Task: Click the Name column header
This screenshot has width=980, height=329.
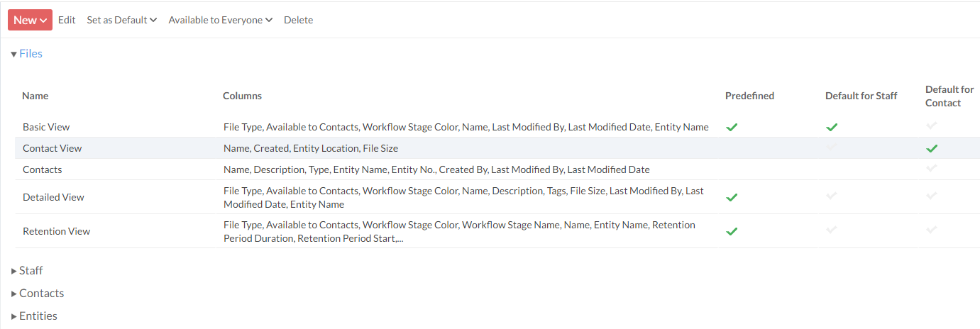Action: click(x=35, y=96)
